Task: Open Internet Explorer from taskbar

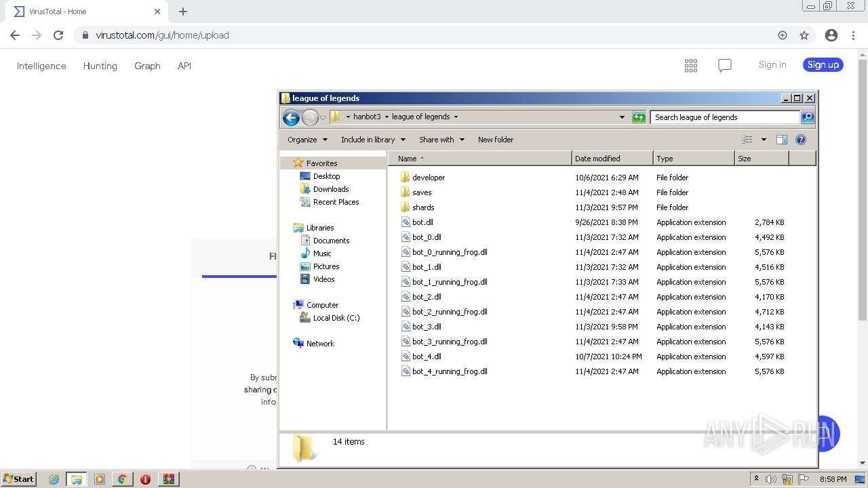Action: pyautogui.click(x=54, y=479)
